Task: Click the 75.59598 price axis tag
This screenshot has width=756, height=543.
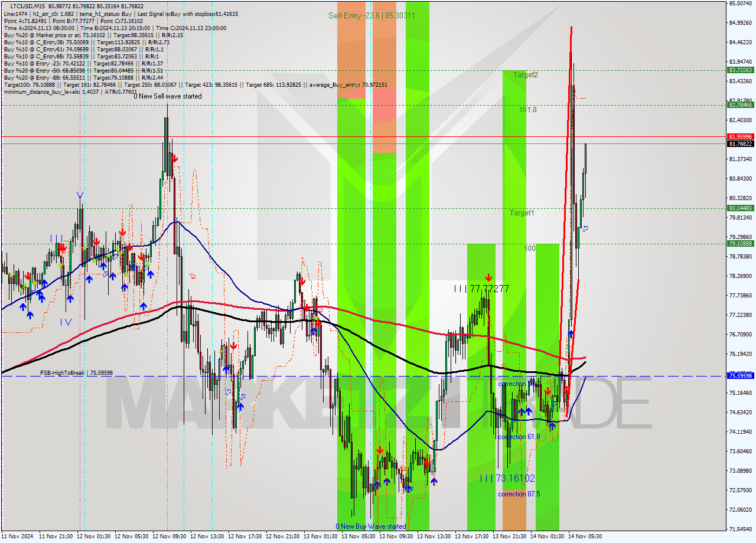Action: point(740,375)
